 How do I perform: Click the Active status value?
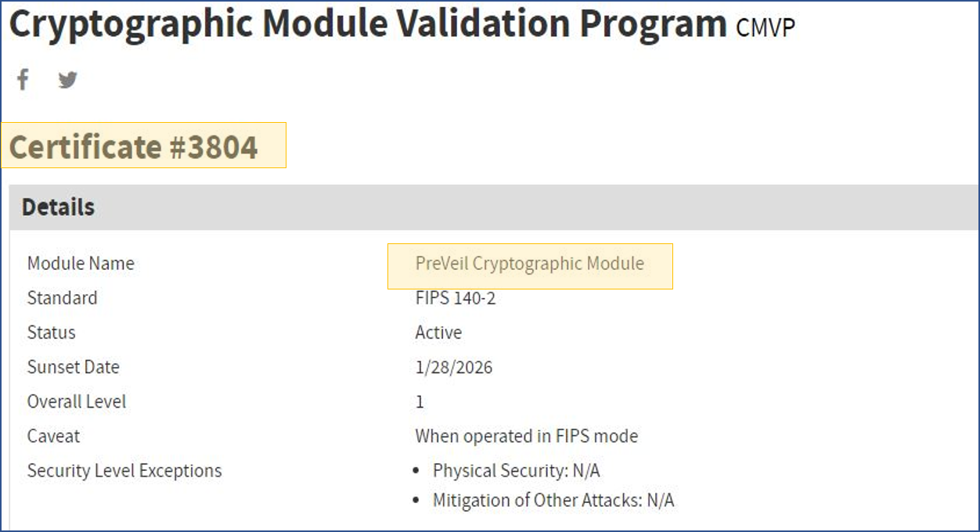438,332
